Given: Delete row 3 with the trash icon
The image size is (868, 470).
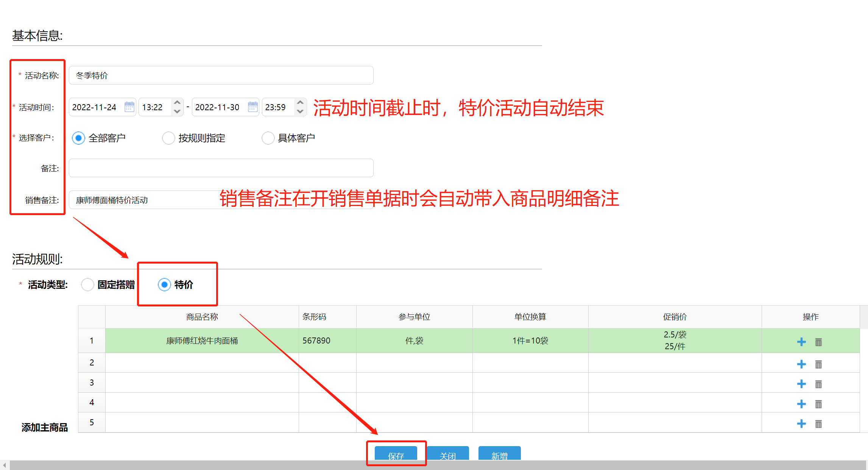Looking at the screenshot, I should point(818,384).
